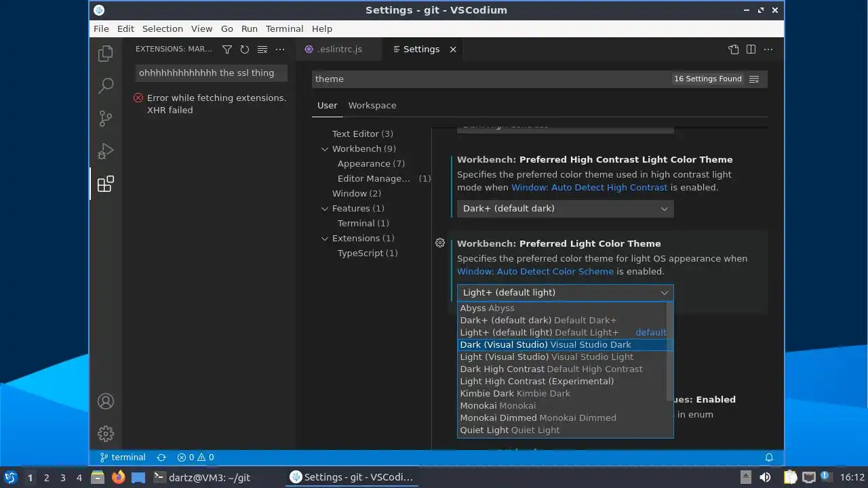Open the Manage gear in activity bar
Screen dimensions: 868x488
pos(105,434)
